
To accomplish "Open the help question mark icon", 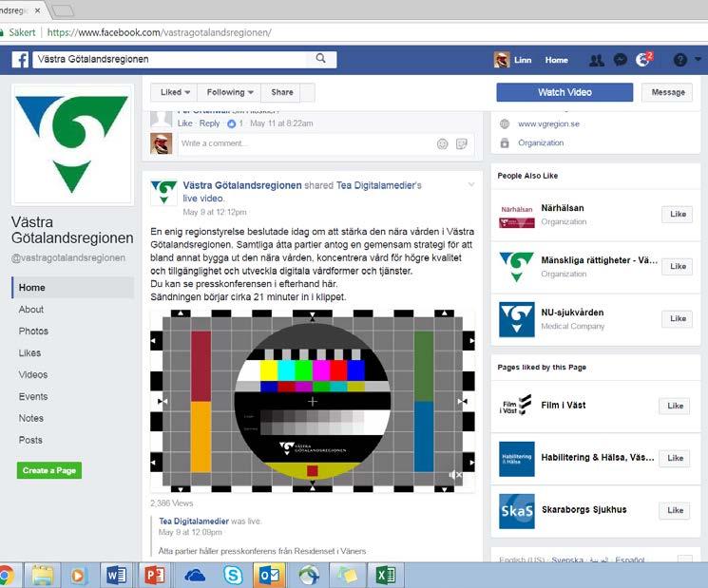I will point(680,60).
